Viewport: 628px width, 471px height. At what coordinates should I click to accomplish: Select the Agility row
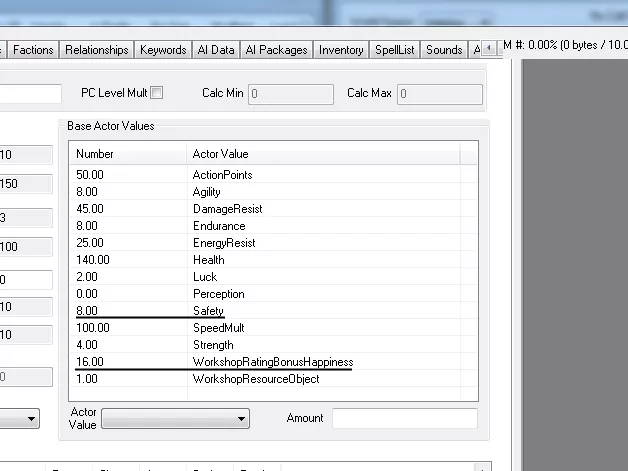pyautogui.click(x=274, y=192)
